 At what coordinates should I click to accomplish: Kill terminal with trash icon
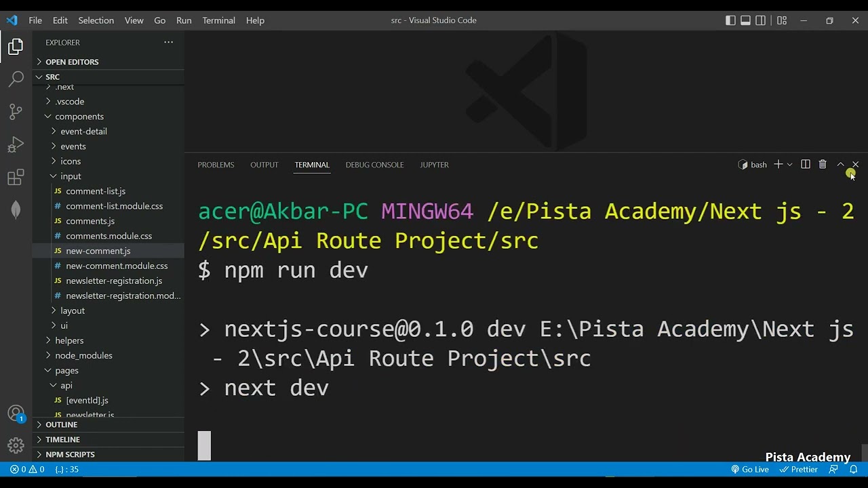pyautogui.click(x=823, y=165)
